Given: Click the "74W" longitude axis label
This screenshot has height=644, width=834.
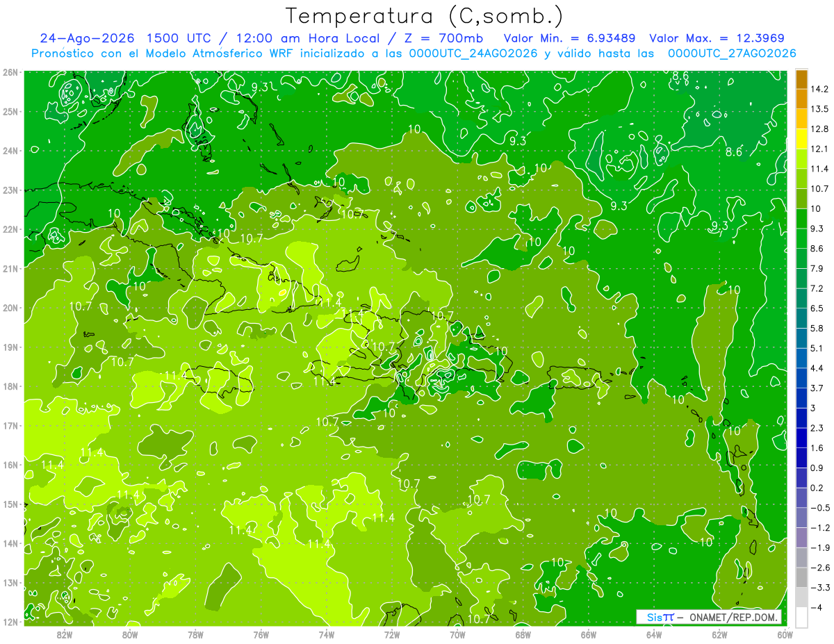Looking at the screenshot, I should (327, 634).
